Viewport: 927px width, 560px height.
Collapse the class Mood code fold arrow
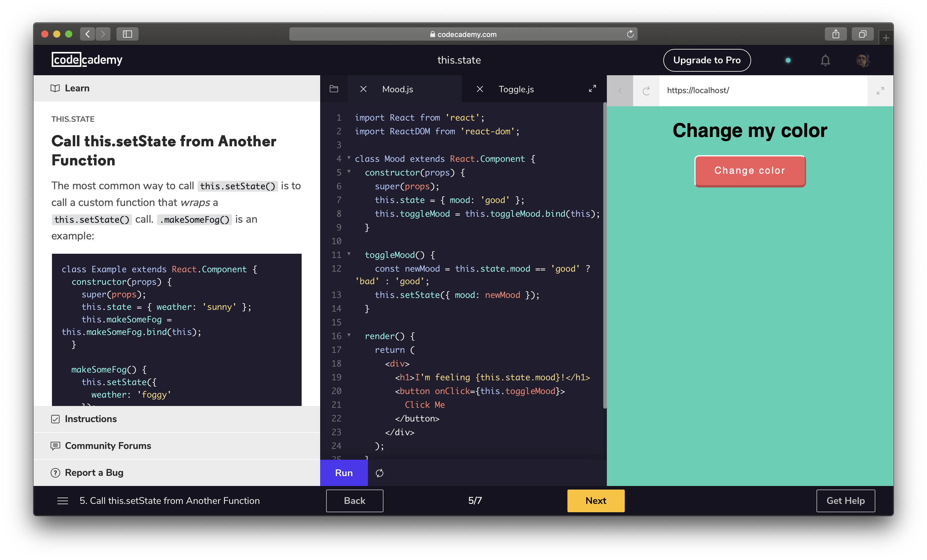click(349, 158)
